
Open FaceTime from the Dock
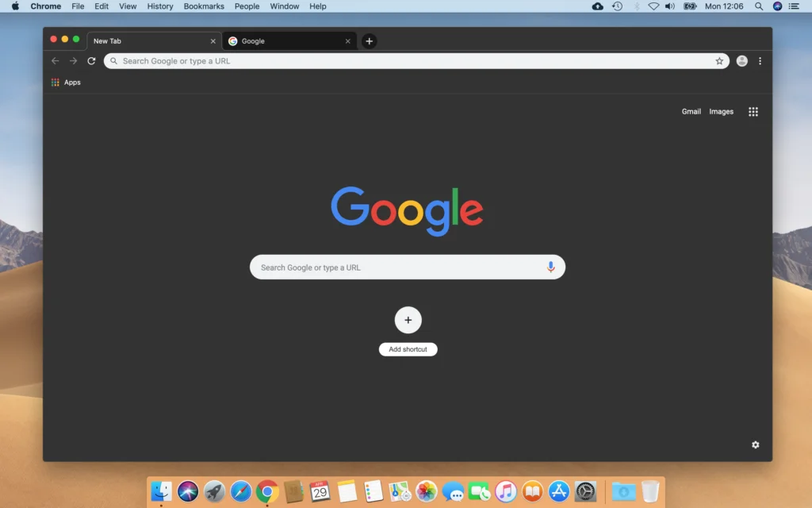(480, 491)
